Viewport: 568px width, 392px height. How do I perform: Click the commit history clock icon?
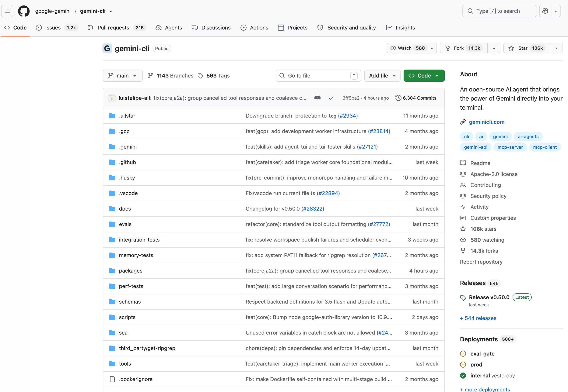(398, 98)
